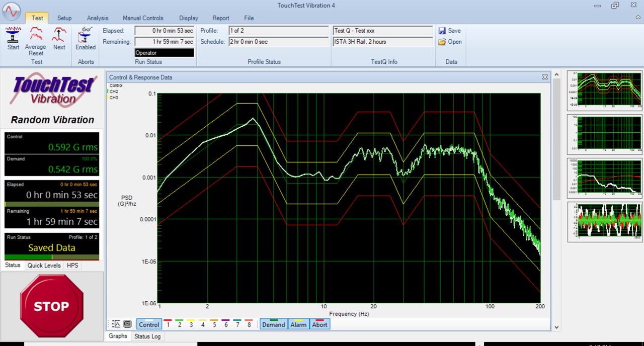Click the graph snapshot icon
The image size is (644, 346).
click(127, 324)
